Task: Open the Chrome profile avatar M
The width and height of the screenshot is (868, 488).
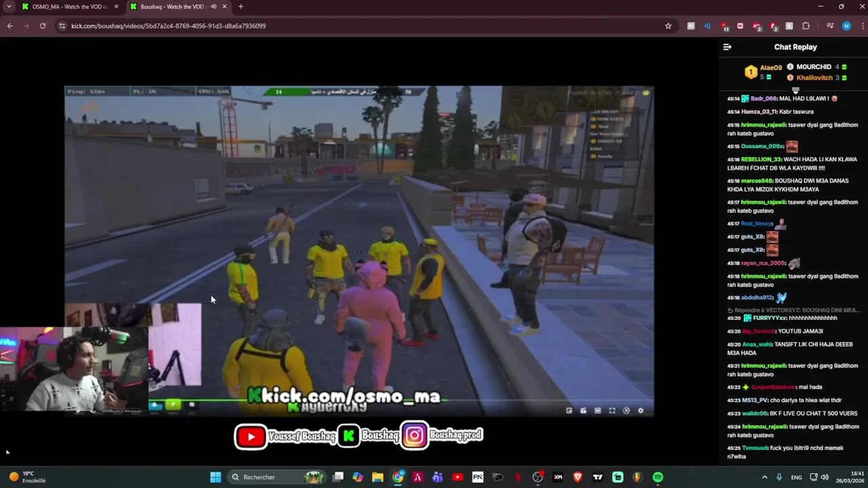Action: (x=846, y=26)
